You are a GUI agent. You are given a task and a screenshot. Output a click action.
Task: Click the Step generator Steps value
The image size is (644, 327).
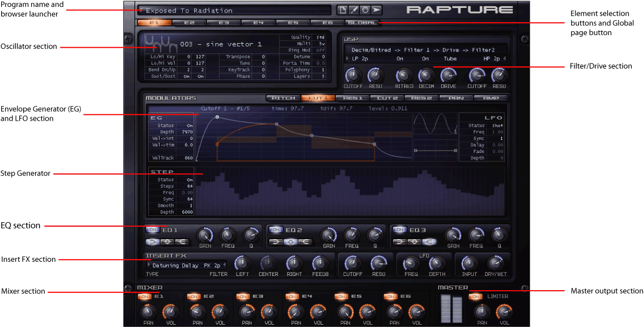(185, 186)
